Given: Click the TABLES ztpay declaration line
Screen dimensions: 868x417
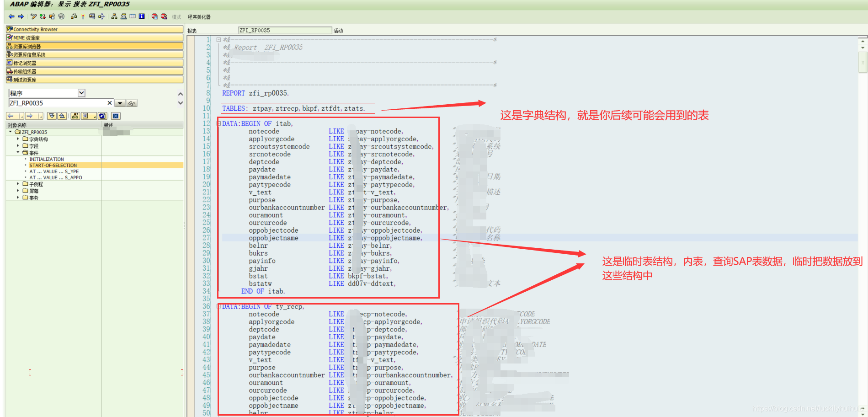Looking at the screenshot, I should click(x=293, y=108).
